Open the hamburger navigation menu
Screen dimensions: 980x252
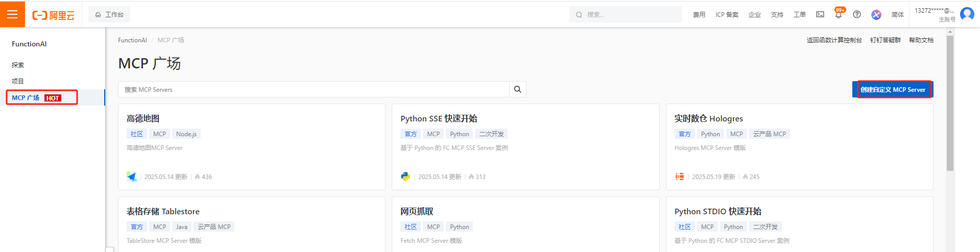click(x=12, y=14)
